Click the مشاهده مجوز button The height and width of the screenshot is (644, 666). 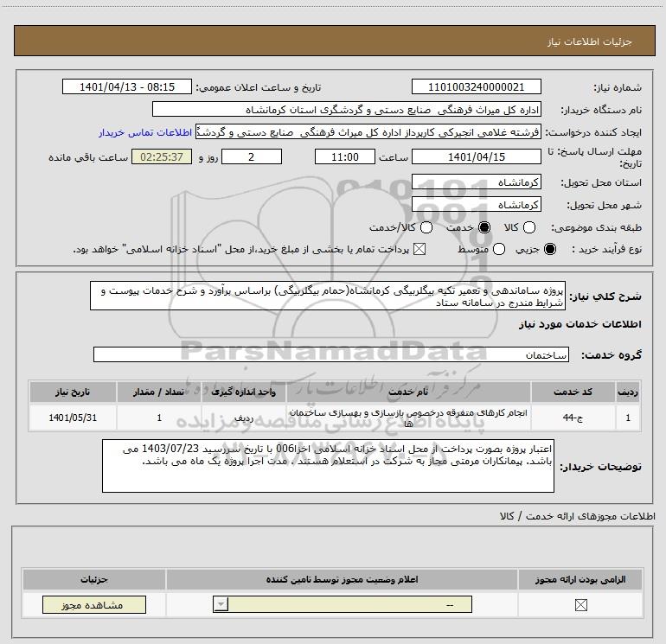[94, 604]
